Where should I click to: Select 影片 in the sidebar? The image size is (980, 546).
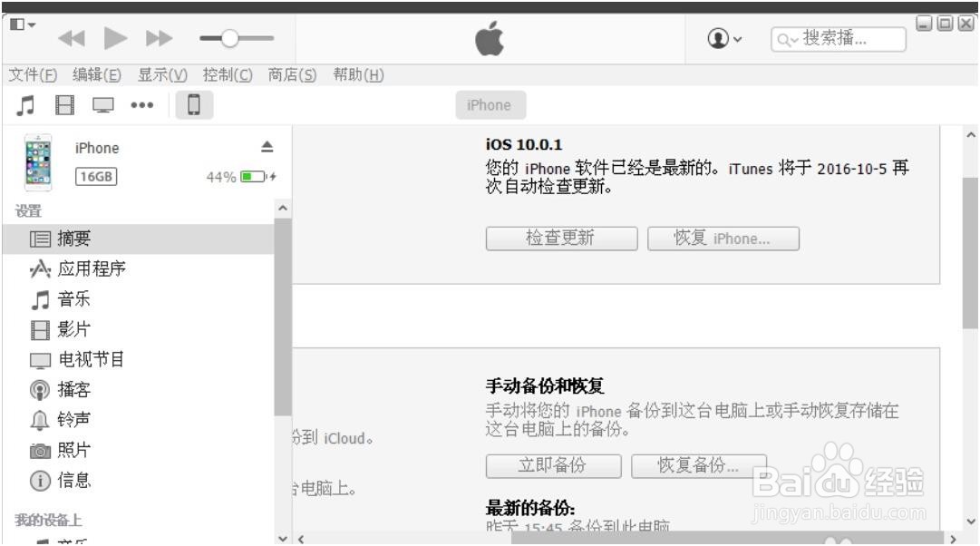click(138, 329)
